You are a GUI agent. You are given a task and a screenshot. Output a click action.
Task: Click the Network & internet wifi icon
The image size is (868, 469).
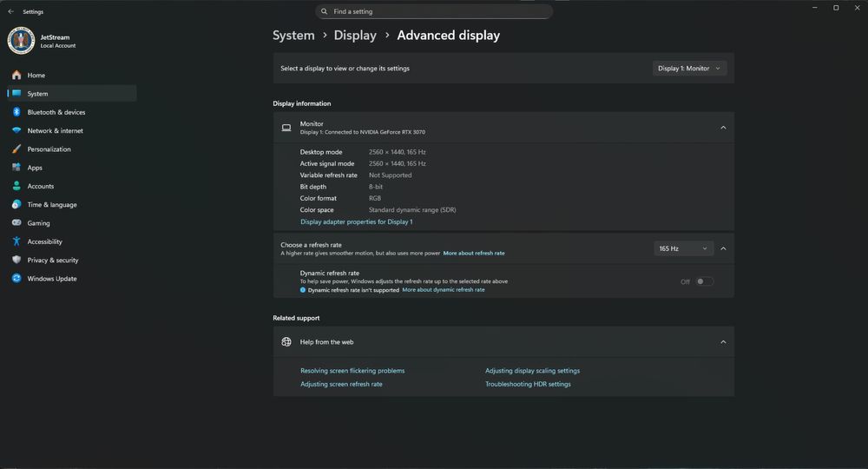[x=16, y=130]
